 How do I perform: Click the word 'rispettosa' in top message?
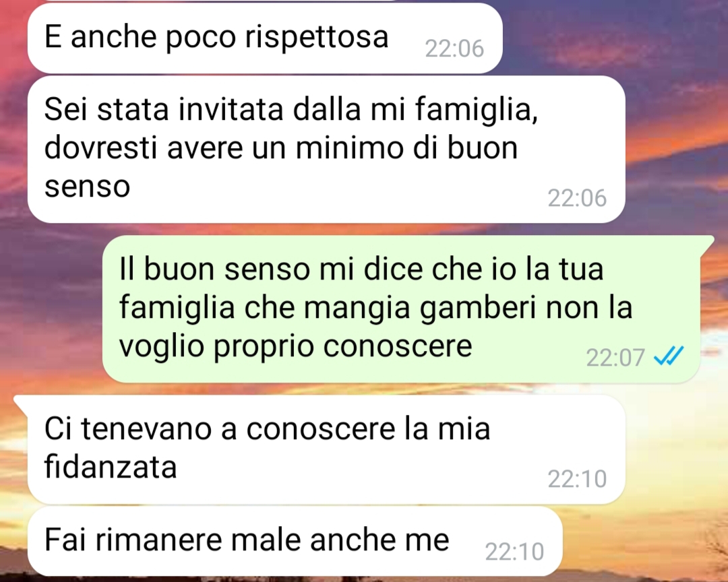click(x=317, y=37)
